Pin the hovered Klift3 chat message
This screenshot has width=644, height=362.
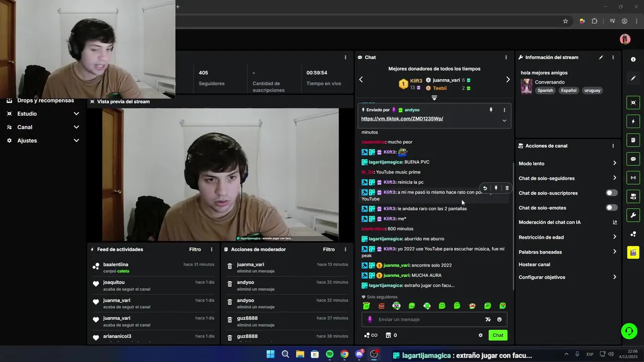(x=496, y=188)
